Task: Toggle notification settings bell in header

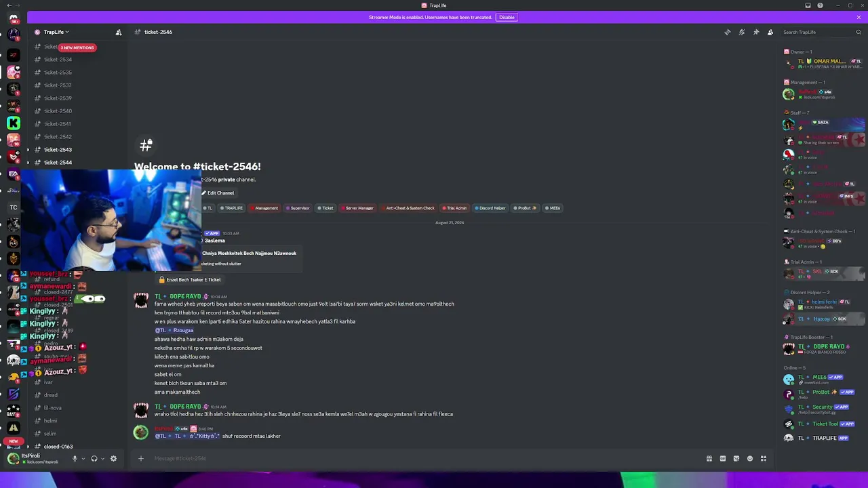Action: [x=742, y=32]
